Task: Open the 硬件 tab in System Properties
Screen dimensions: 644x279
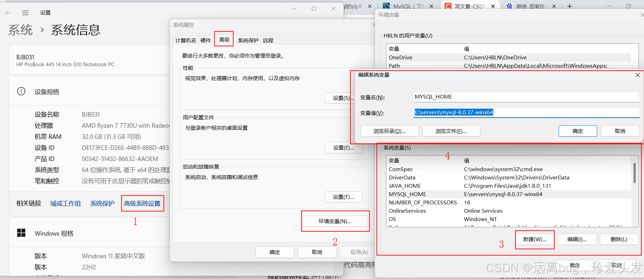Action: pos(206,40)
